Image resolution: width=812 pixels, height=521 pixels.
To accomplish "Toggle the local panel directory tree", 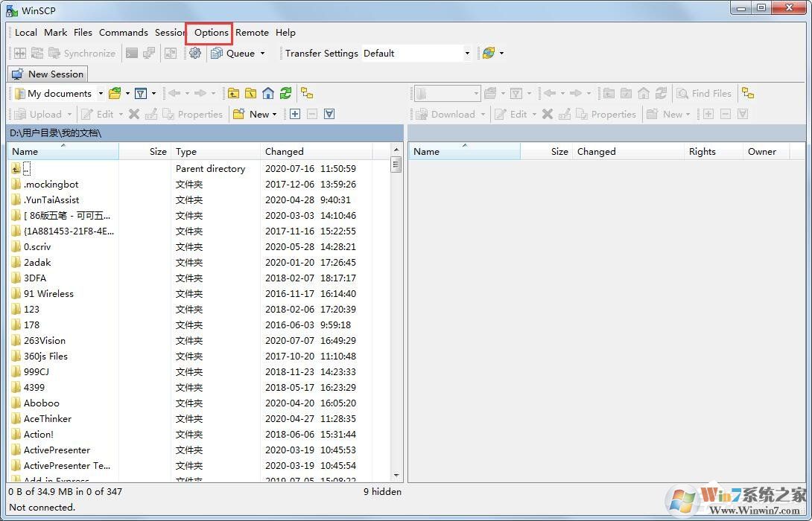I will tap(307, 94).
